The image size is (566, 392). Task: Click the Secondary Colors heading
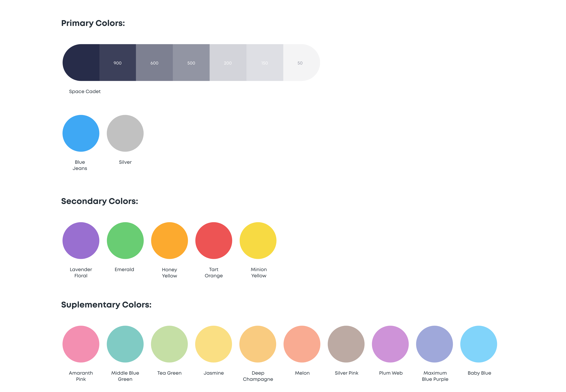[100, 201]
